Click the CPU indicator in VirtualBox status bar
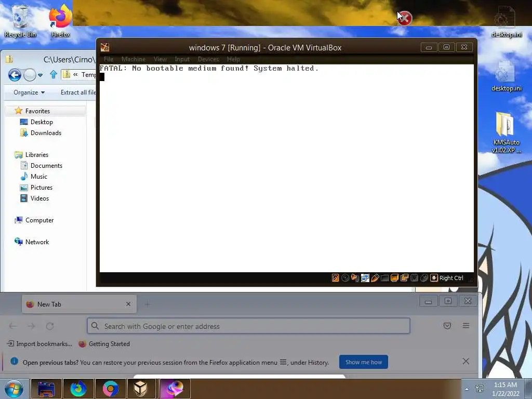The width and height of the screenshot is (532, 399). [414, 278]
